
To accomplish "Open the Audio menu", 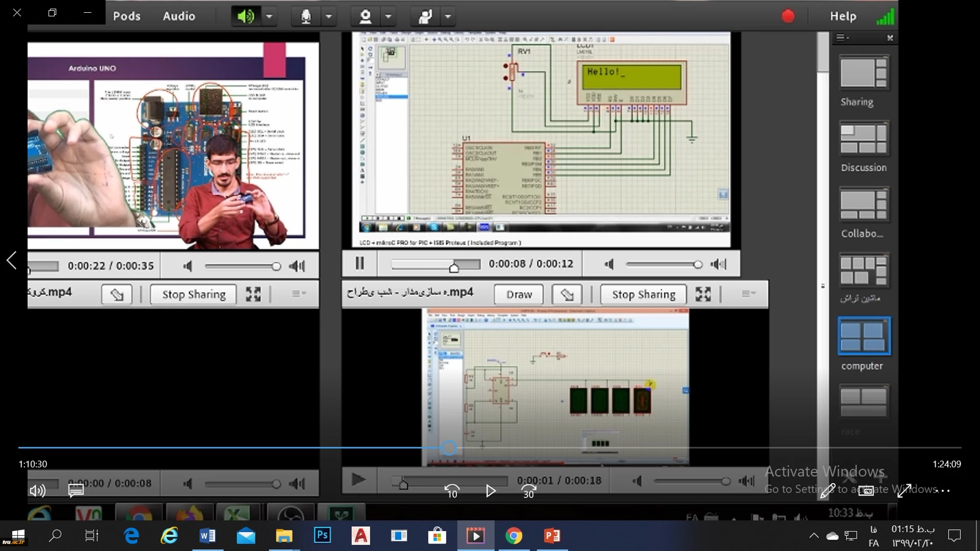I will pos(179,16).
